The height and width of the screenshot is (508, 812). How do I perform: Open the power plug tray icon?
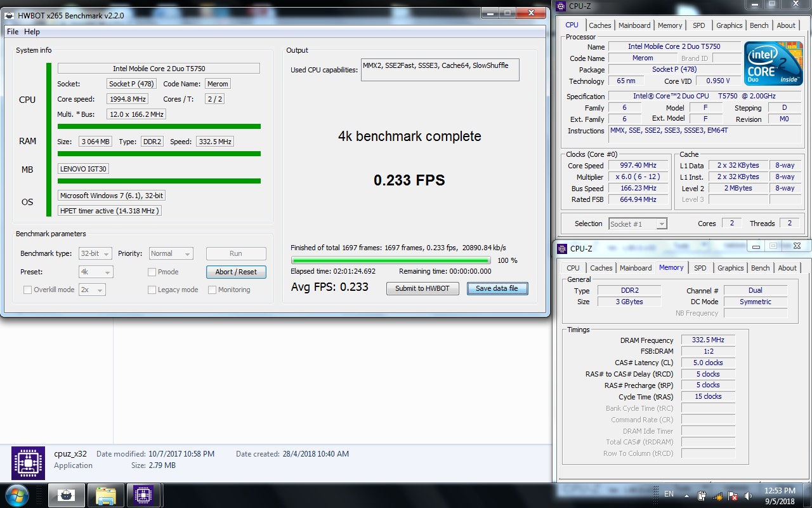[x=702, y=495]
